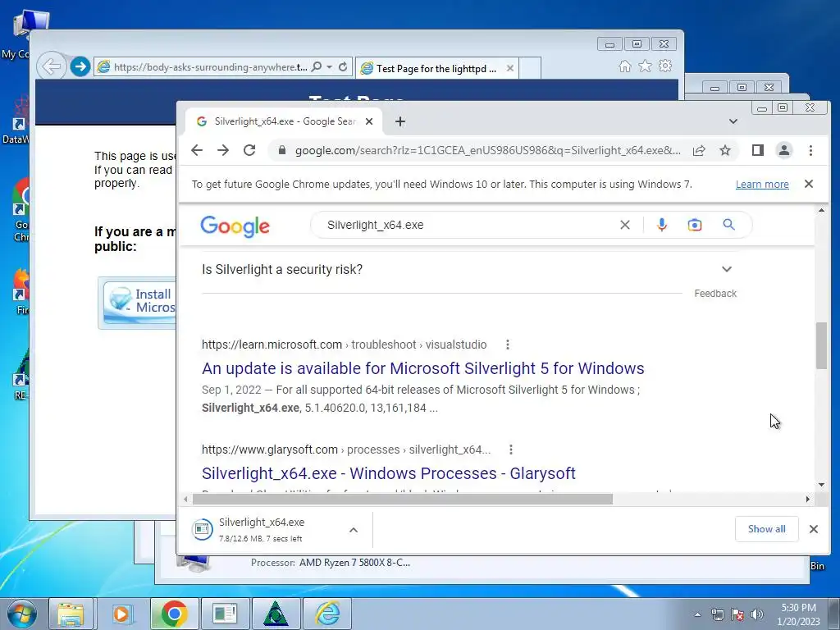This screenshot has width=840, height=630.
Task: Click the Google logo
Action: (235, 226)
